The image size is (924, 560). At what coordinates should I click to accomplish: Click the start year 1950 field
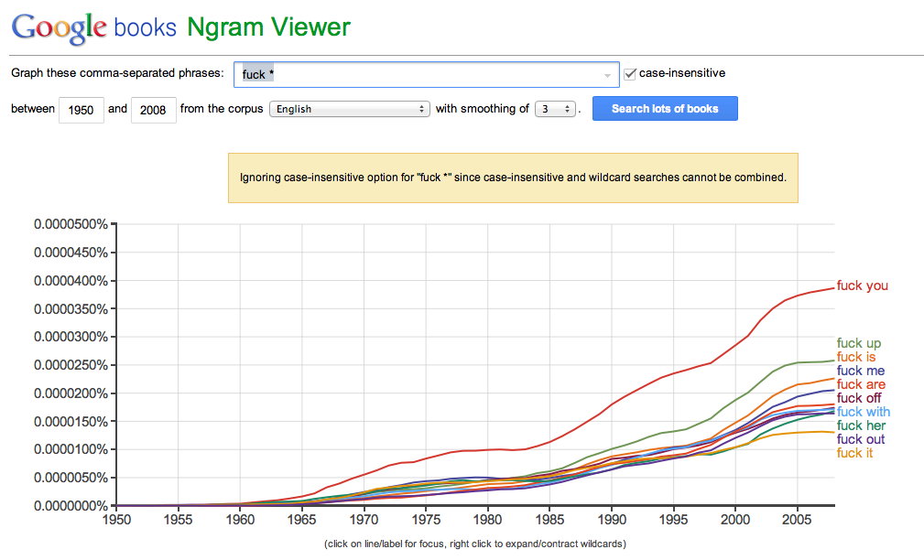[x=82, y=110]
